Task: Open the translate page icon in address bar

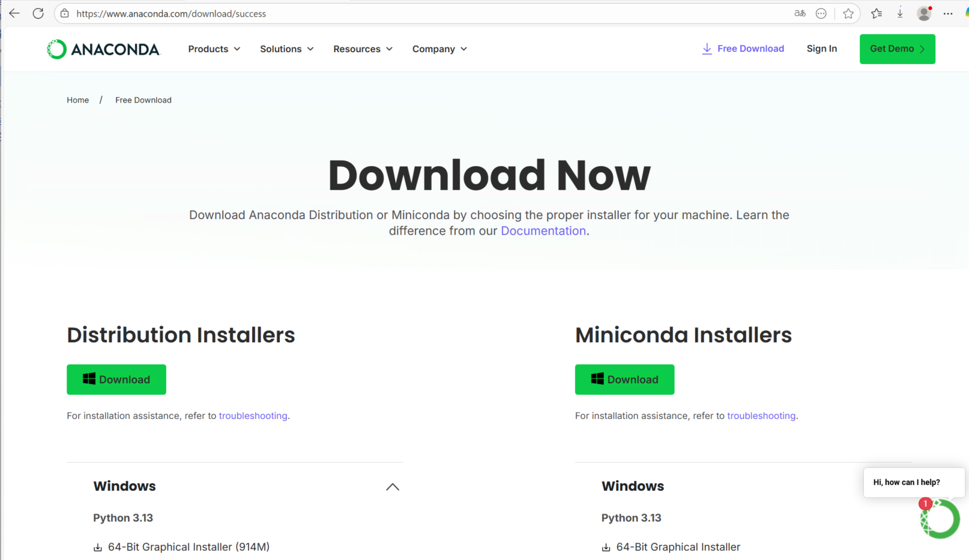Action: (x=800, y=13)
